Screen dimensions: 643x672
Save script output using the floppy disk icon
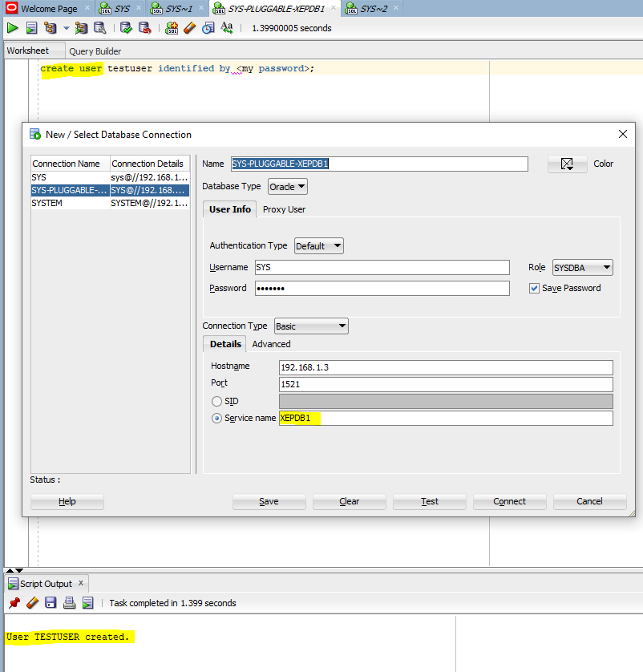[51, 602]
